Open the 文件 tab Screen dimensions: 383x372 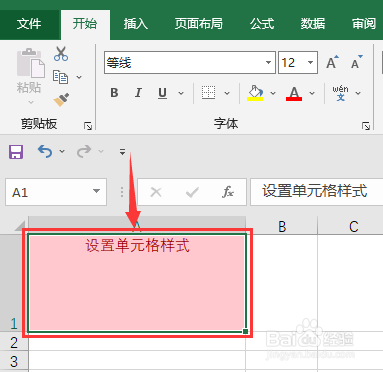(x=29, y=24)
